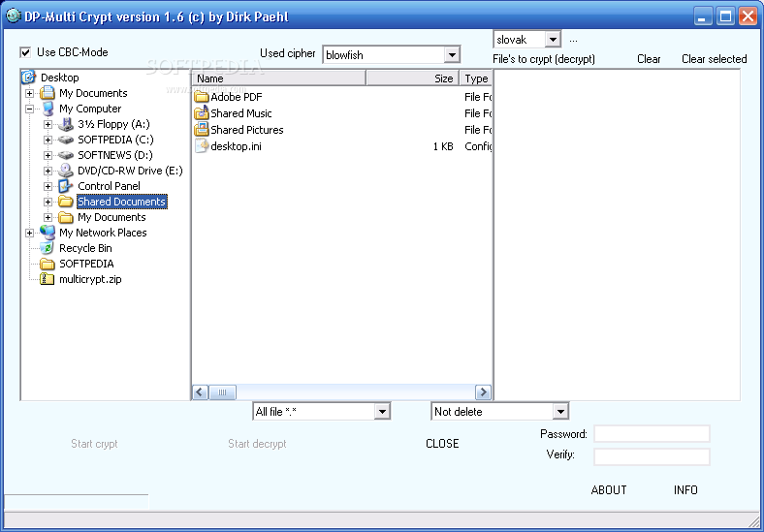Select desktop.ini in the file list
Viewport: 764px width, 532px height.
236,146
